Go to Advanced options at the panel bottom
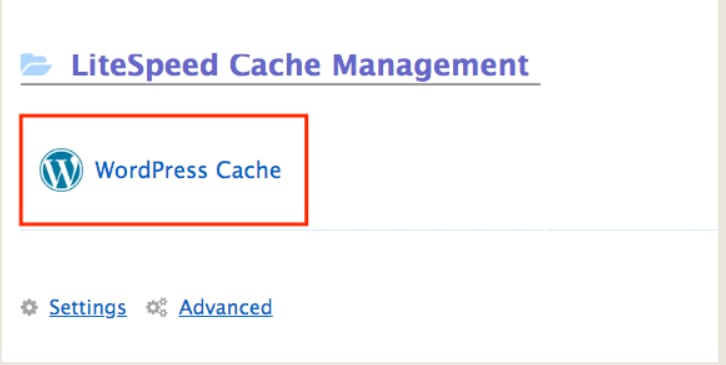The width and height of the screenshot is (726, 365). click(226, 308)
